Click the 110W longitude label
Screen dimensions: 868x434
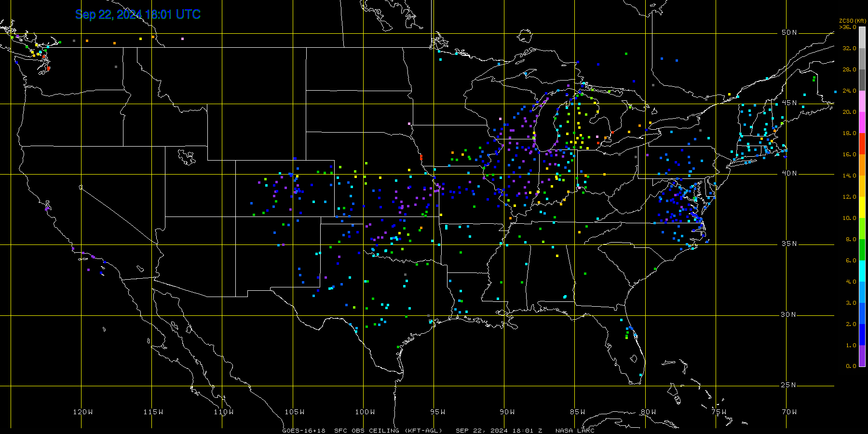tap(224, 412)
